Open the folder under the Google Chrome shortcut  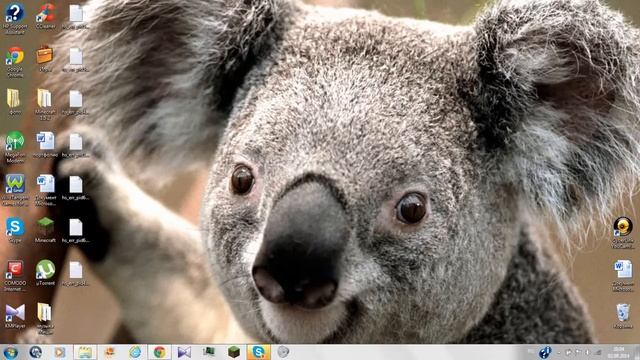pyautogui.click(x=14, y=102)
